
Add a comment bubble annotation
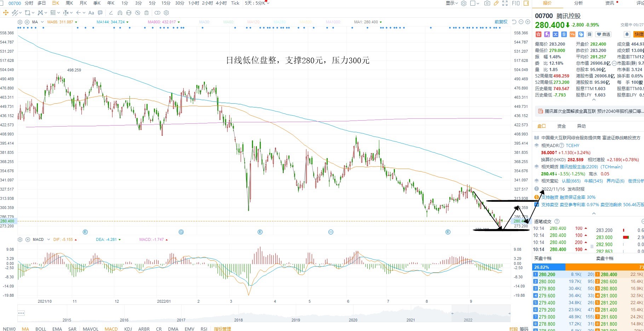pyautogui.click(x=100, y=13)
